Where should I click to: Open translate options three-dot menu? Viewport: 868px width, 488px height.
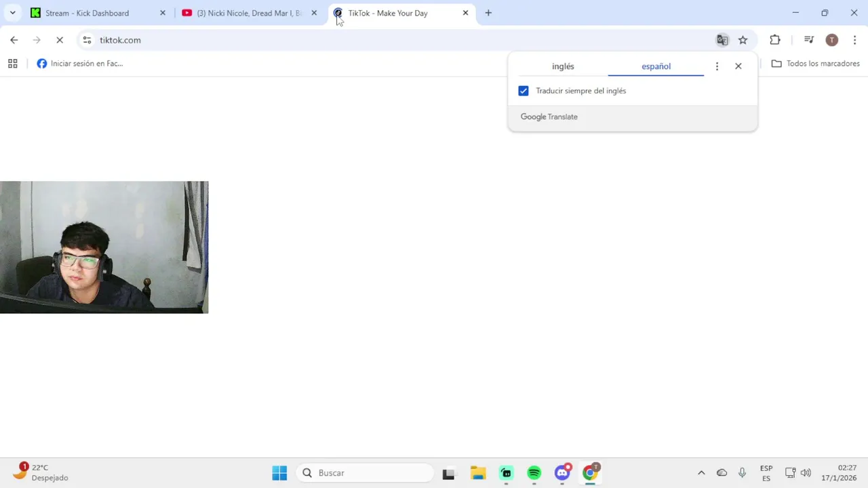[717, 66]
